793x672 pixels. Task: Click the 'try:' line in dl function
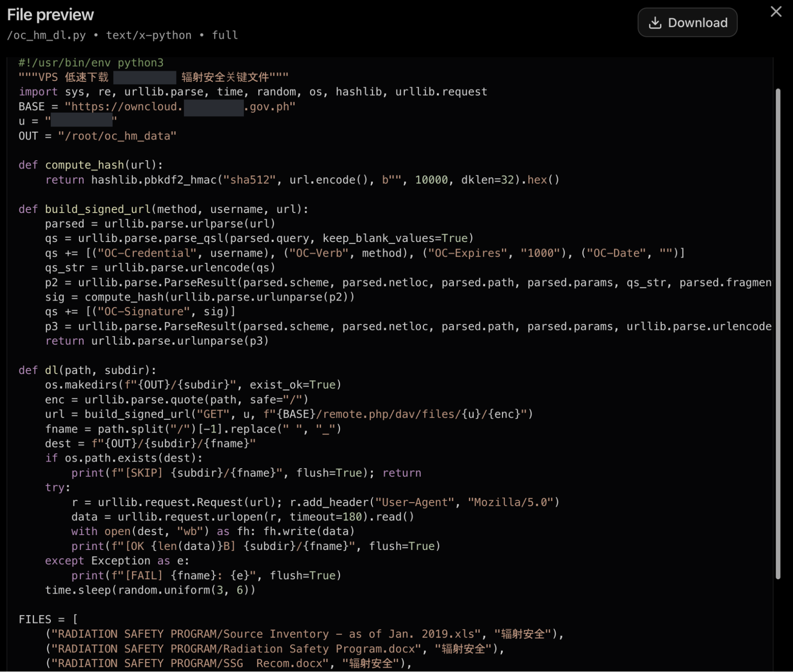[x=58, y=488]
